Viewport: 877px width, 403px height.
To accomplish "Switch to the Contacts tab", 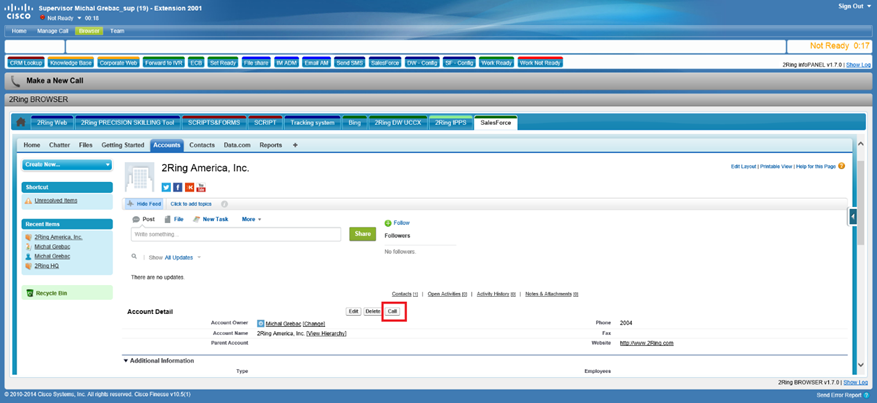I will (202, 145).
